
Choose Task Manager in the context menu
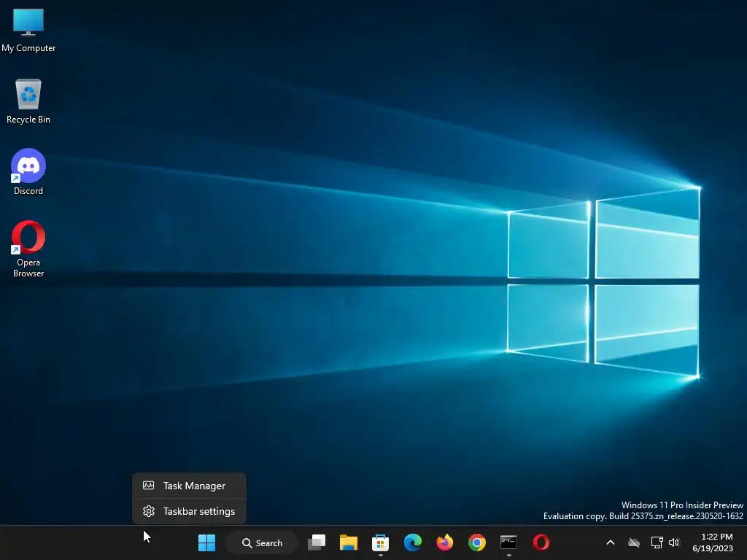pyautogui.click(x=189, y=486)
